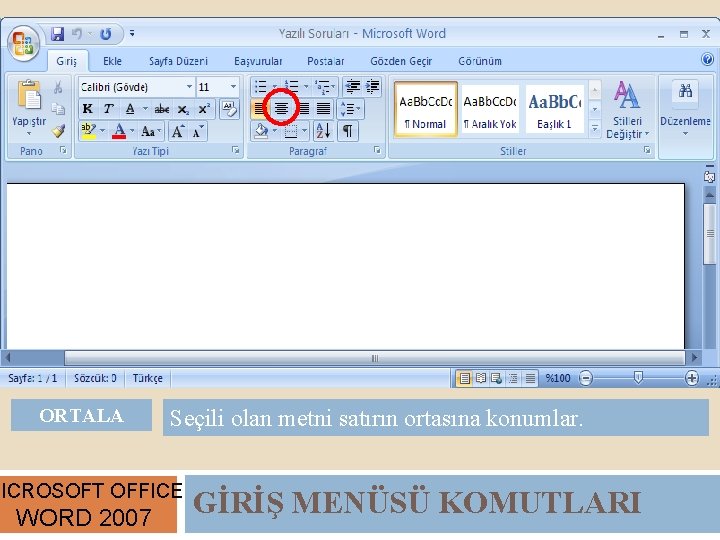Toggle underline formatting

point(130,109)
